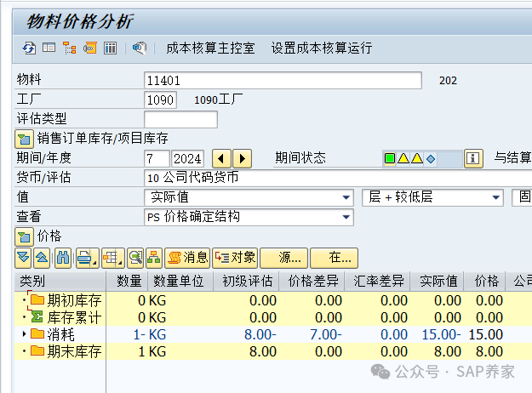Click the 对象 button

235,258
